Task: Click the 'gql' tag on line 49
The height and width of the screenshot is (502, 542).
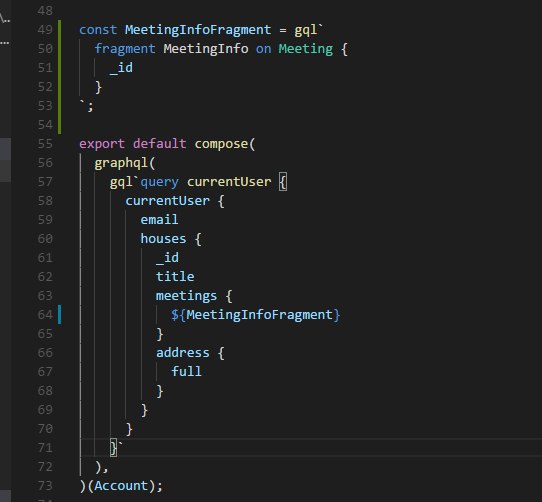Action: tap(306, 30)
